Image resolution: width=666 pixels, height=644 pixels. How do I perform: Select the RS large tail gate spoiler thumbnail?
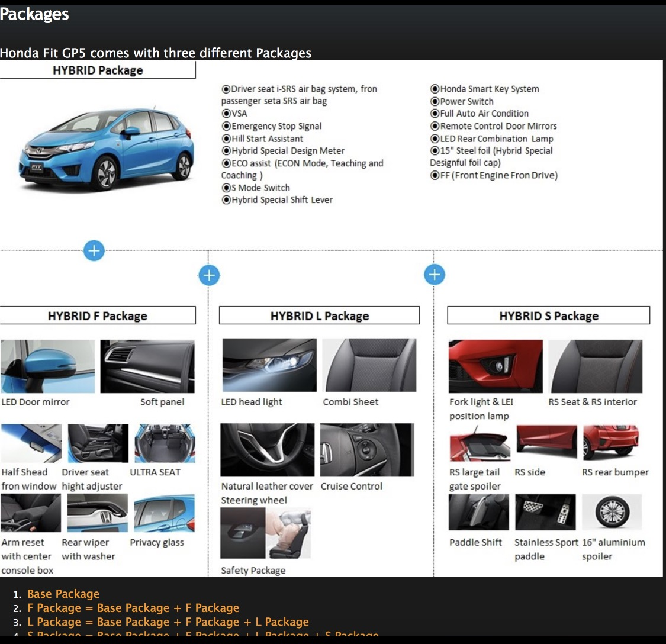click(x=480, y=443)
